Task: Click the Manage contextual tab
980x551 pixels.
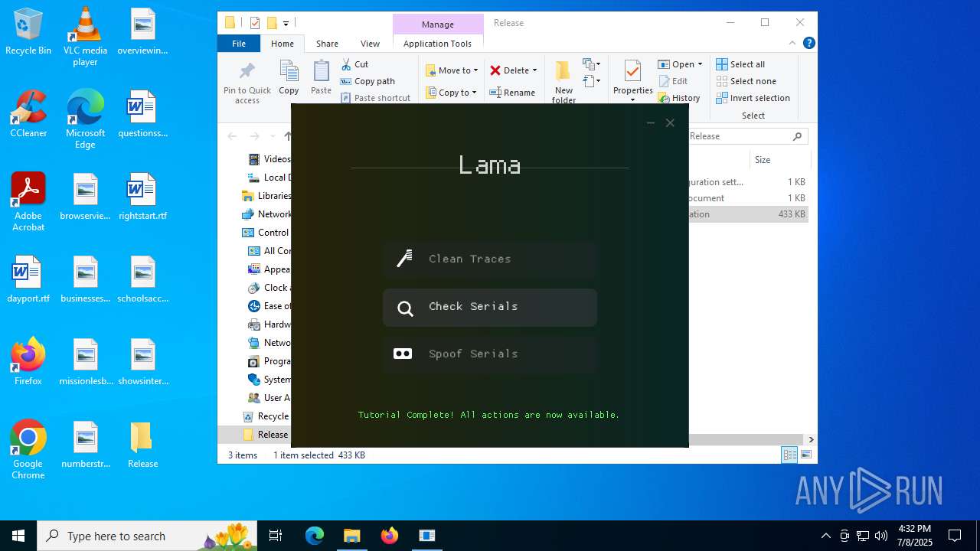Action: (x=438, y=24)
